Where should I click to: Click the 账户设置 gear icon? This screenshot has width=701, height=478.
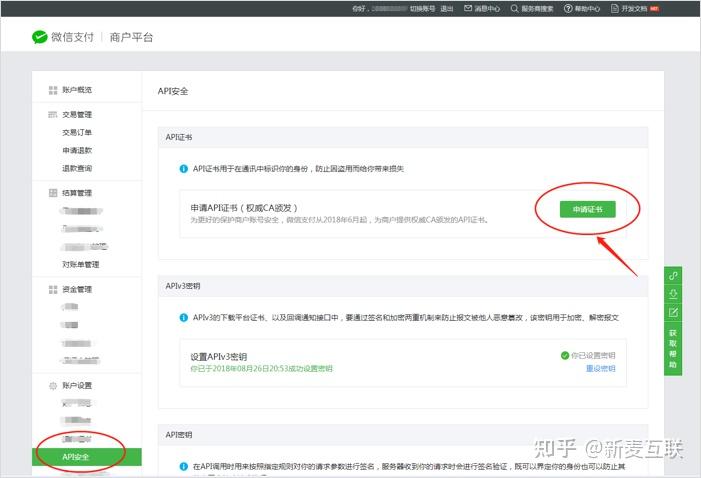(x=53, y=385)
